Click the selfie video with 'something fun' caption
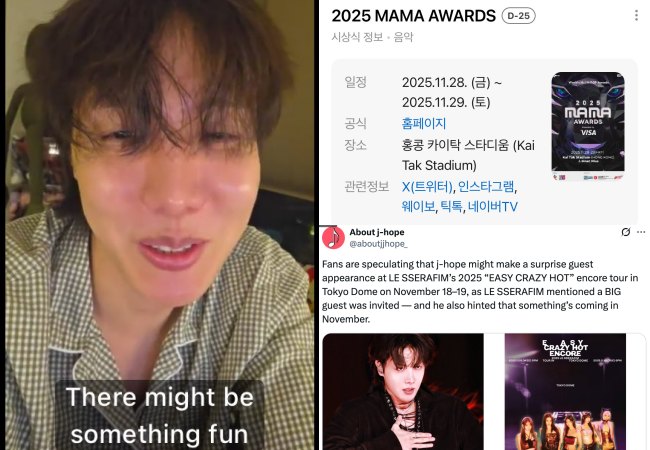This screenshot has height=450, width=650. [x=160, y=225]
